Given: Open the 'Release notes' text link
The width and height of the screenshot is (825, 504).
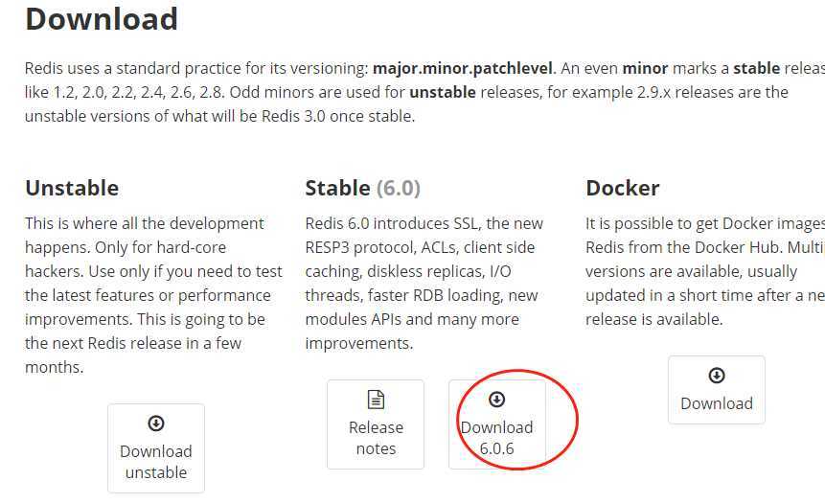Looking at the screenshot, I should pyautogui.click(x=376, y=438).
